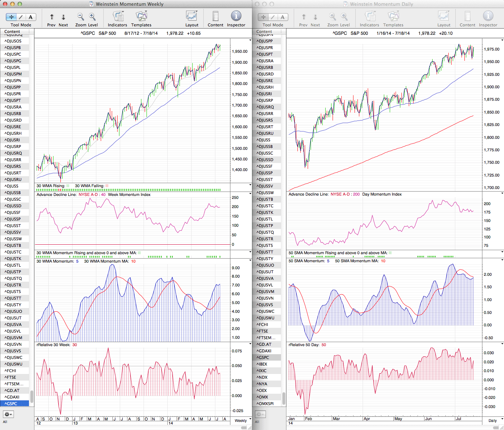Click the Next arrow in Weekly toolbar

63,17
